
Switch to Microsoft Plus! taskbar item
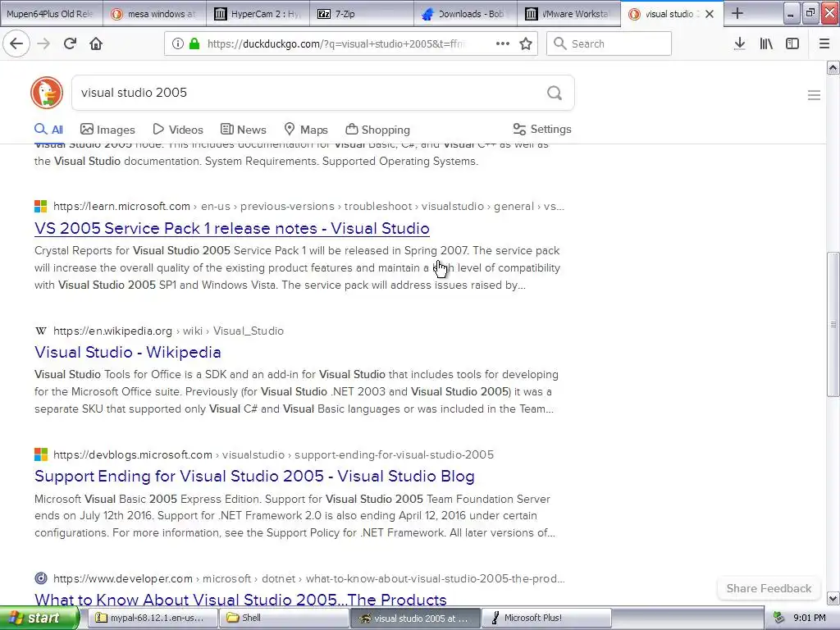point(546,618)
